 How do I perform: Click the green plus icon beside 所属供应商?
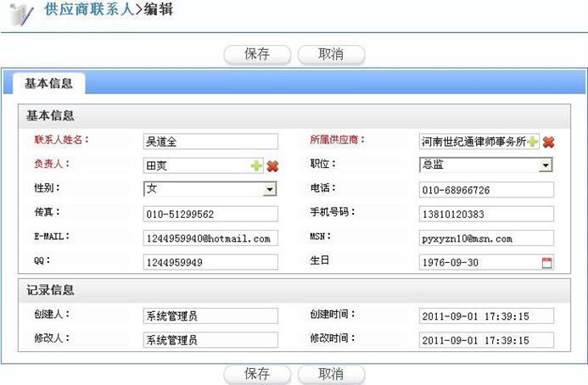point(532,142)
